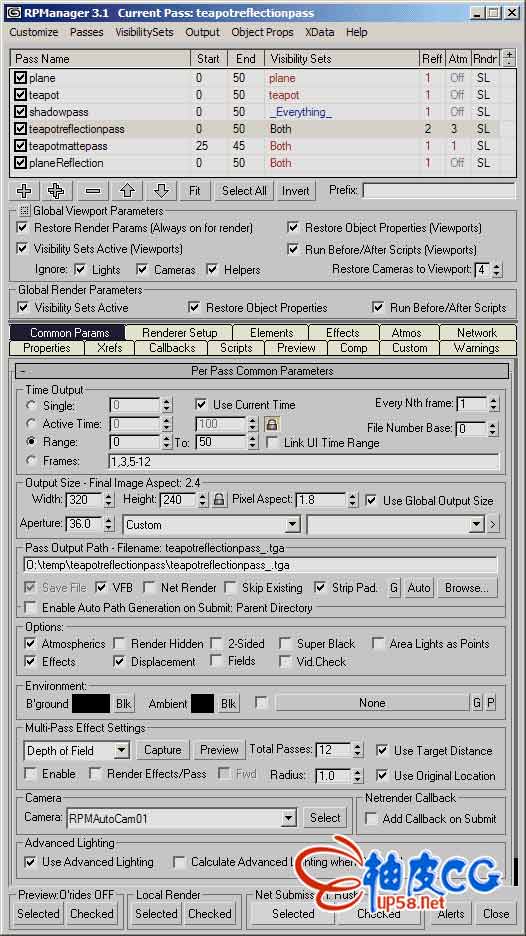The image size is (526, 936).
Task: Toggle the output size aspect lock icon
Action: tap(219, 500)
